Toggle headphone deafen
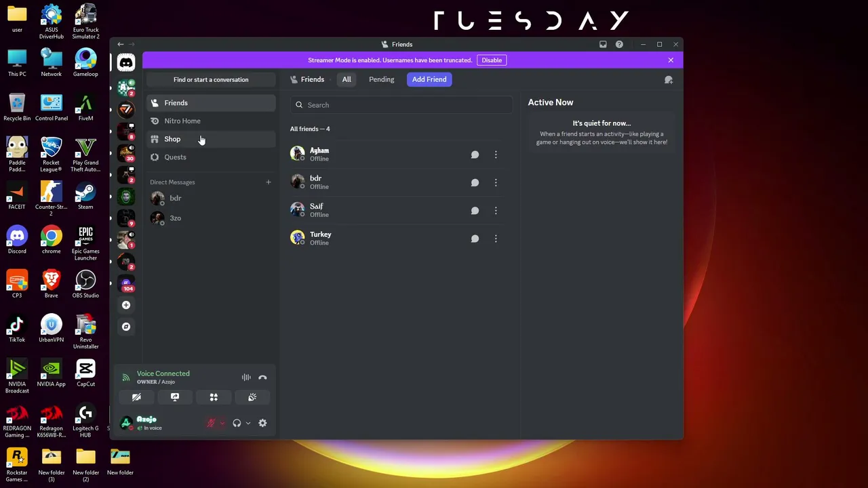 click(x=237, y=424)
